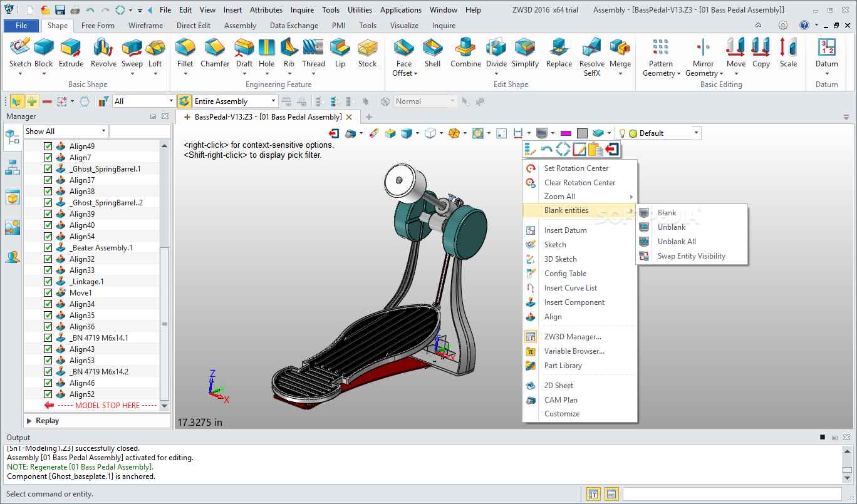Open ZW3D Manager from context menu

(x=572, y=337)
